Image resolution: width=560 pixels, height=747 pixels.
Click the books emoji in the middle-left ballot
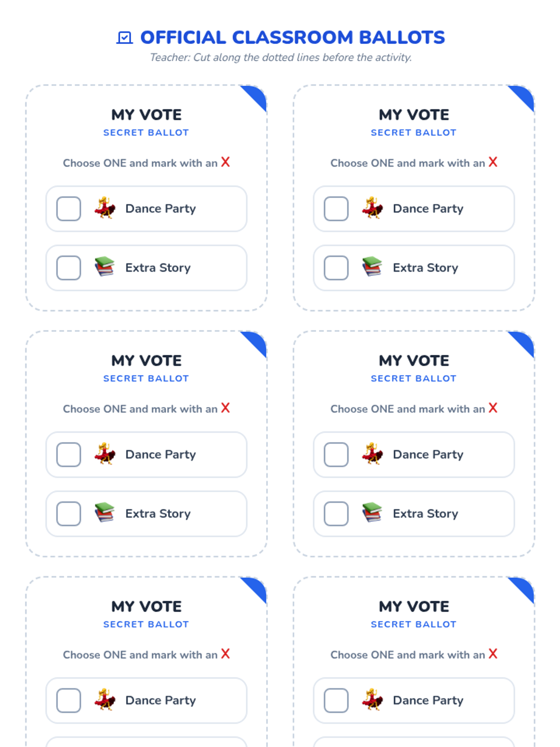[x=105, y=513]
